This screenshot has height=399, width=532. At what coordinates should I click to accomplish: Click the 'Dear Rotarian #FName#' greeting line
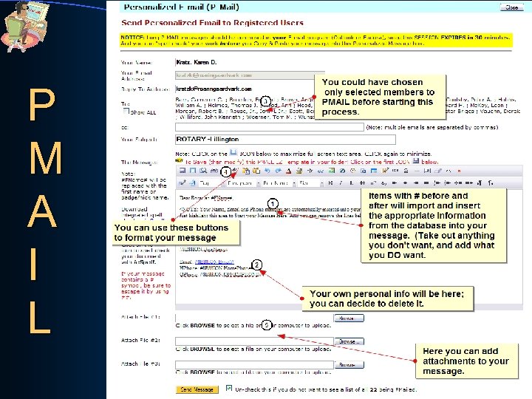click(x=206, y=198)
